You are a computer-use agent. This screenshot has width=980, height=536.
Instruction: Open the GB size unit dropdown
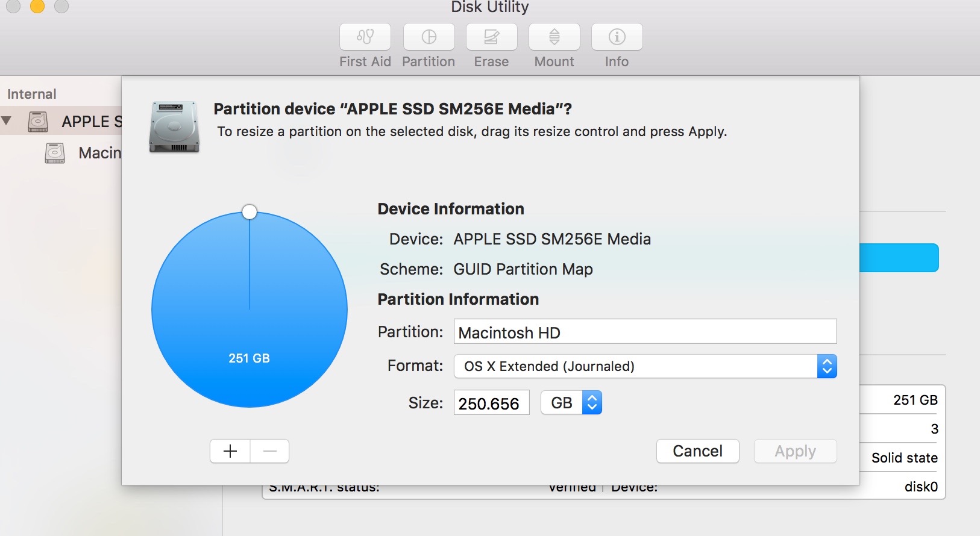click(571, 403)
